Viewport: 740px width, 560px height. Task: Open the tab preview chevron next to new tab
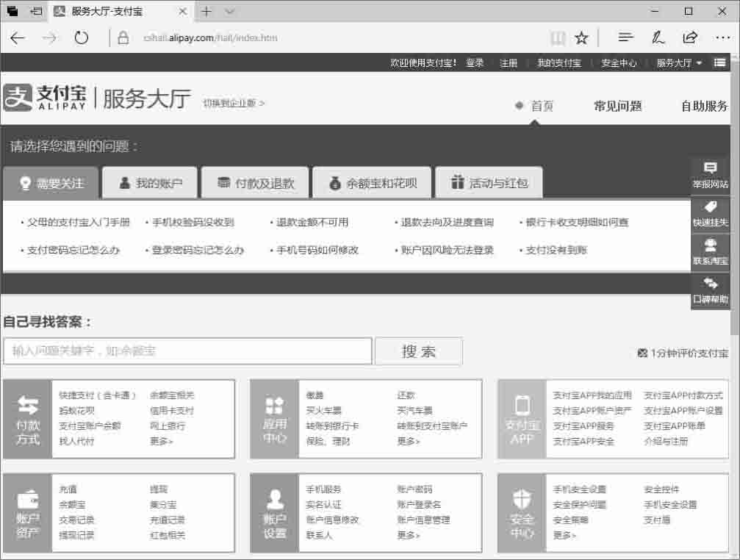(x=229, y=11)
